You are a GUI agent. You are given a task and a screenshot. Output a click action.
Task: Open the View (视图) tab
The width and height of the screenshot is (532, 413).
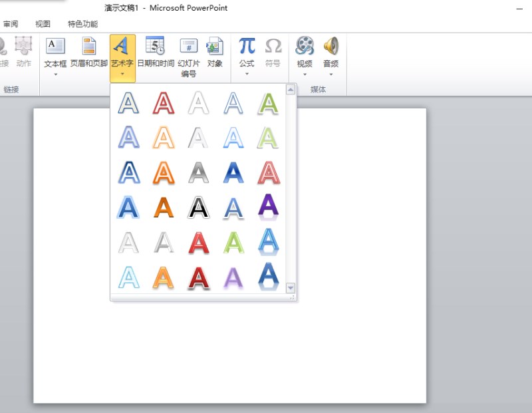pos(43,24)
